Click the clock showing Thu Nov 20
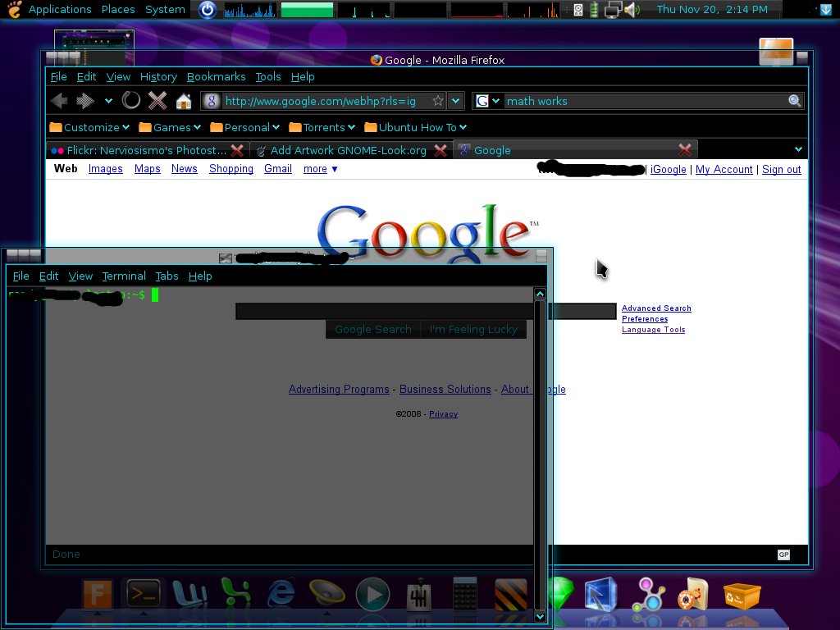Image resolution: width=840 pixels, height=630 pixels. click(712, 9)
